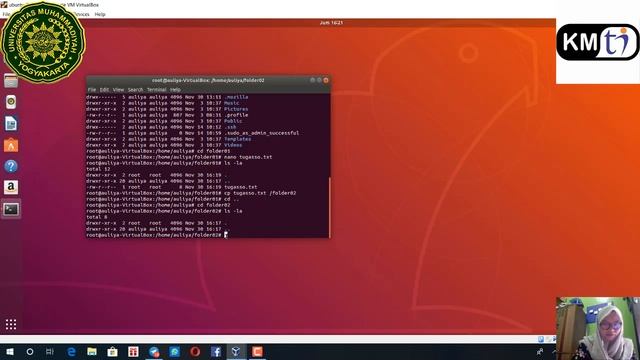This screenshot has width=640, height=360.
Task: Open the Amazon launcher in the dock
Action: click(11, 187)
